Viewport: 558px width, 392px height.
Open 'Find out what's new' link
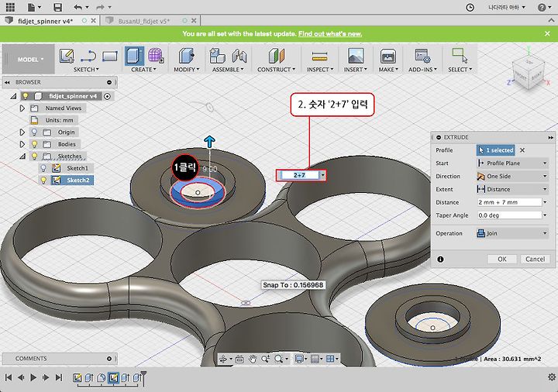click(x=330, y=34)
